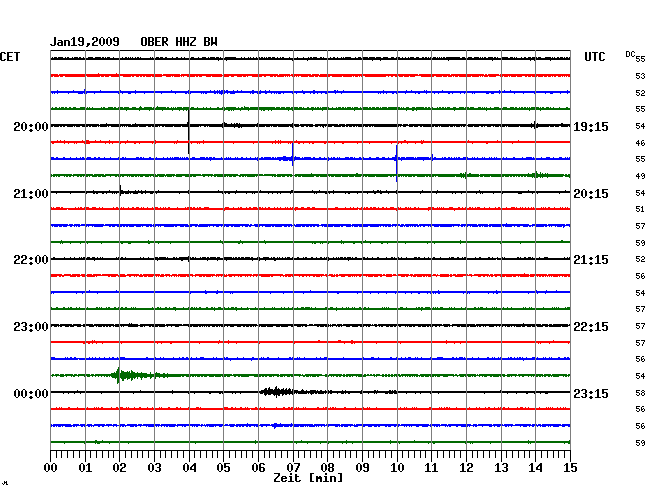The width and height of the screenshot is (650, 494).
Task: Click the tall black spike on 20:00 trace
Action: (189, 131)
